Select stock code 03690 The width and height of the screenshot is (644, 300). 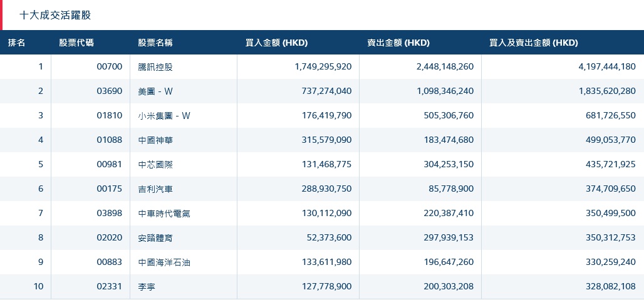pyautogui.click(x=110, y=91)
